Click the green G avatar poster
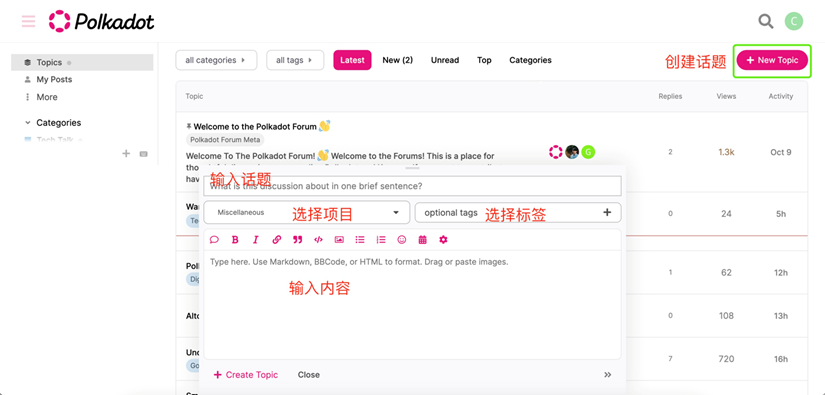Viewport: 825px width, 395px height. pyautogui.click(x=588, y=152)
